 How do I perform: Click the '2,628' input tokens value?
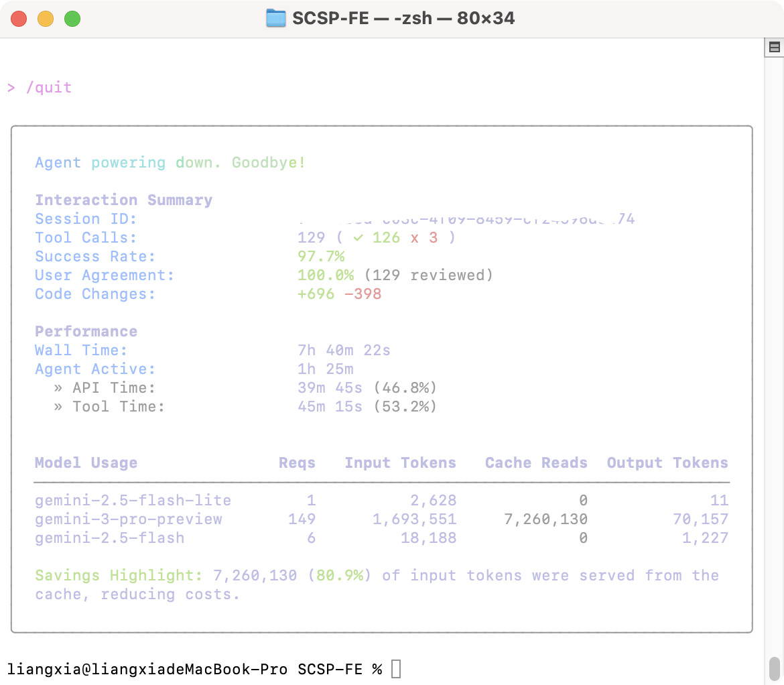click(434, 501)
